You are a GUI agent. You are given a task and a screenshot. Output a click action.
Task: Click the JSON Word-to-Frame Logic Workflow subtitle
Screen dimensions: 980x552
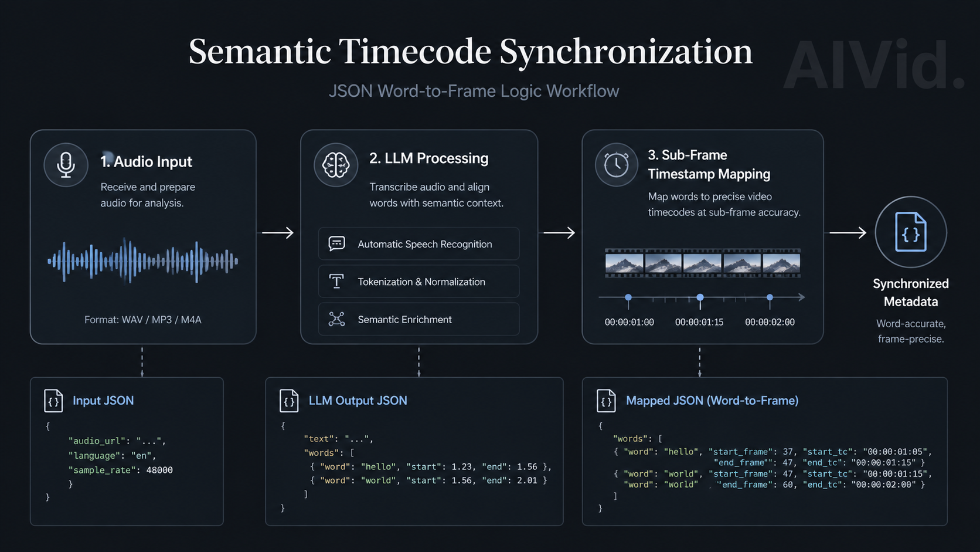[x=474, y=91]
